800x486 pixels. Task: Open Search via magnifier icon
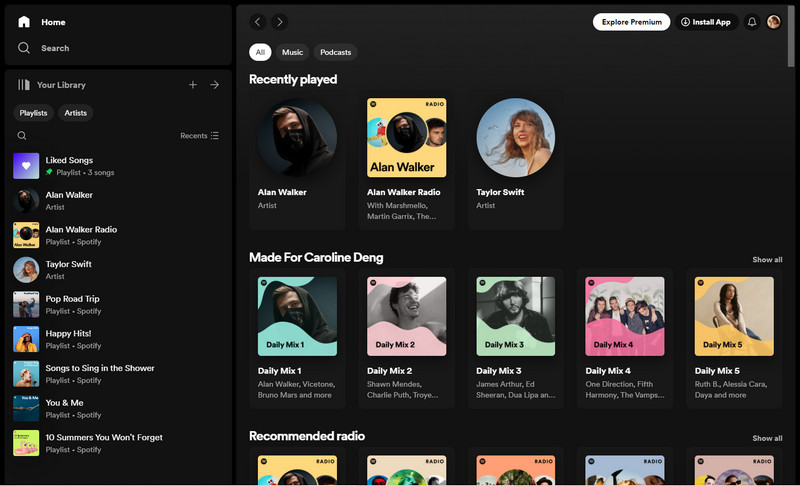(x=24, y=48)
